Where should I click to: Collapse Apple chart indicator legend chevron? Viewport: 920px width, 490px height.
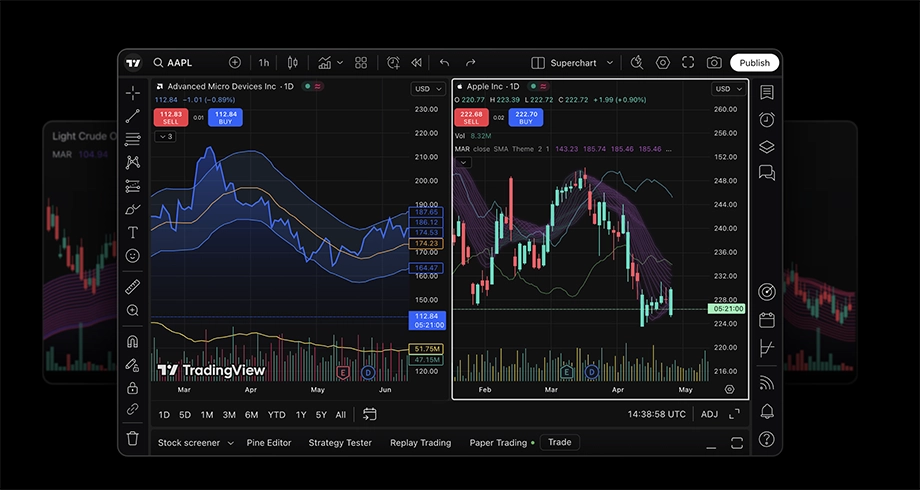coord(463,163)
